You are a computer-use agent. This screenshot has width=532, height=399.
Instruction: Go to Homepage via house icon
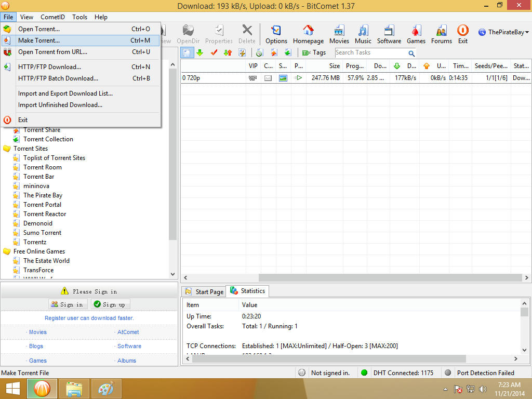tap(308, 34)
